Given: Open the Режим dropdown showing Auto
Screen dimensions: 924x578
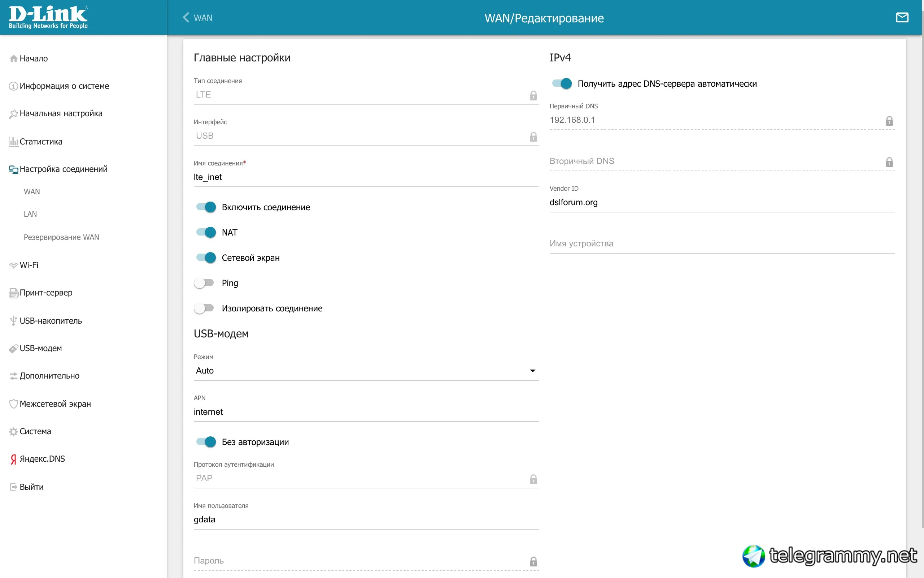Looking at the screenshot, I should (x=366, y=371).
